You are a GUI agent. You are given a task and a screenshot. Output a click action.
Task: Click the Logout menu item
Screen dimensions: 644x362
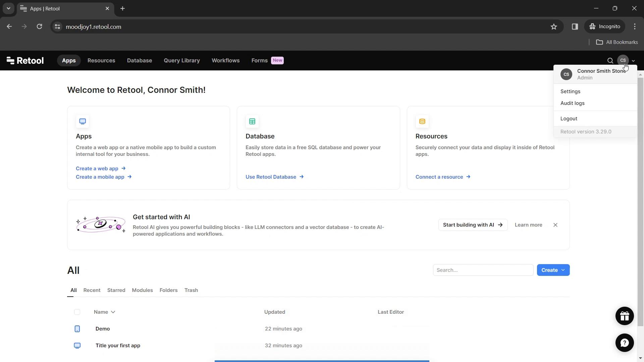(569, 118)
